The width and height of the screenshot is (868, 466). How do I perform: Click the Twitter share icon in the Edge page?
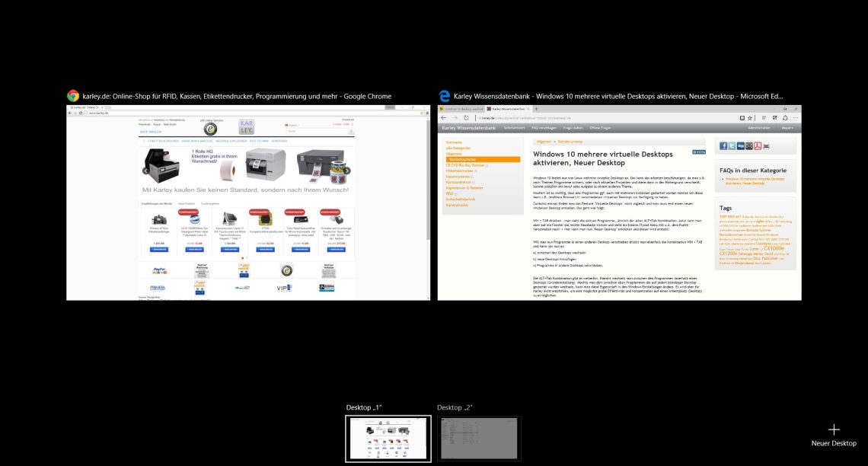[x=732, y=146]
